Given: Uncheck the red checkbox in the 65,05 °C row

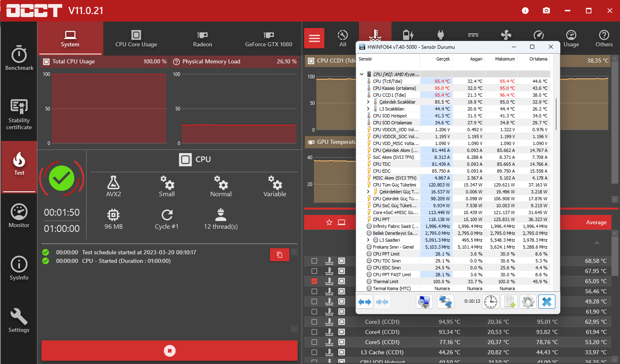Looking at the screenshot, I should click(314, 281).
